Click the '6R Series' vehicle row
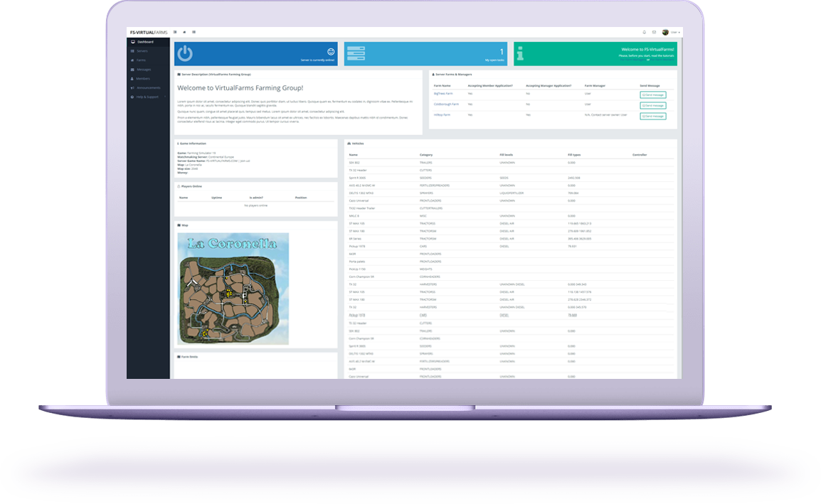 (511, 239)
